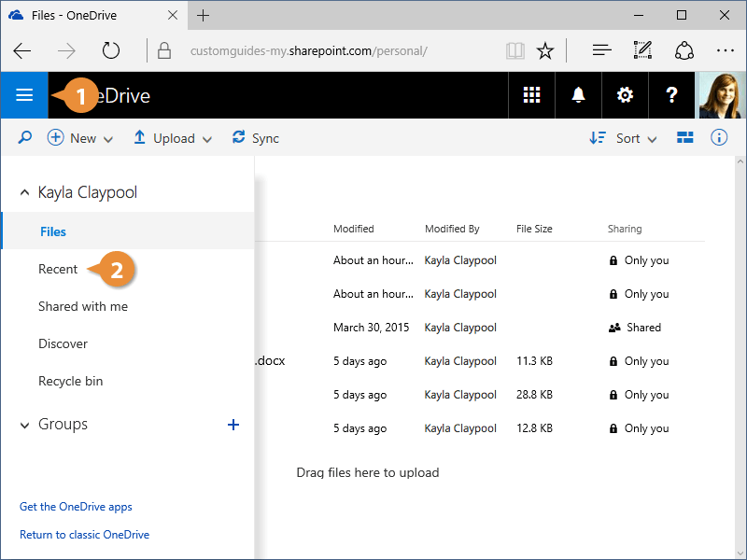Expand the Sort dropdown
Screen dimensions: 747x560
point(624,138)
